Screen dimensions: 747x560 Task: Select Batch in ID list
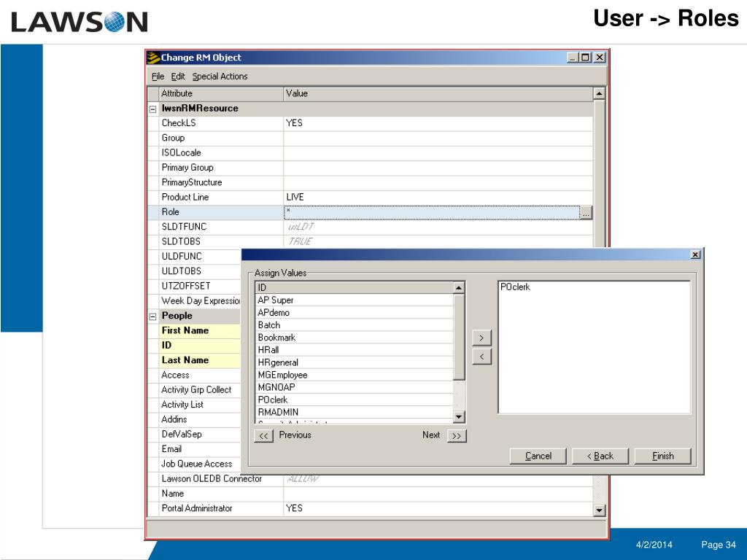point(355,324)
